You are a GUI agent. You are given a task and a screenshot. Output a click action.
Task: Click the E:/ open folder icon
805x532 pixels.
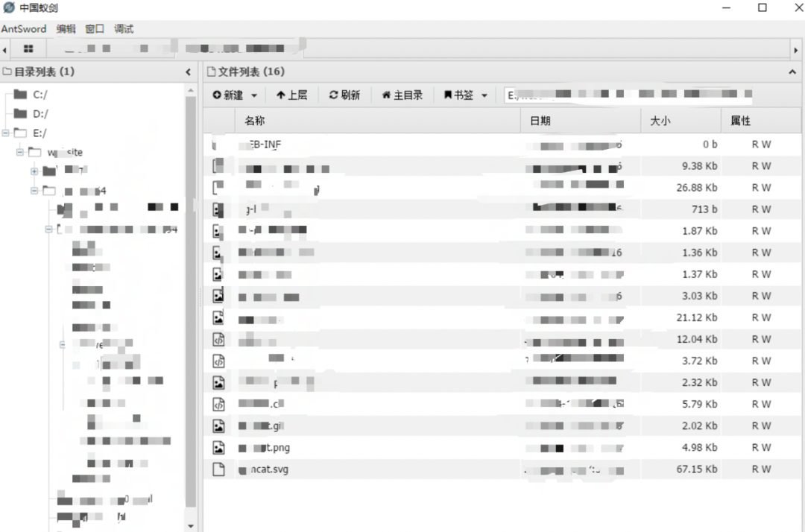[21, 133]
